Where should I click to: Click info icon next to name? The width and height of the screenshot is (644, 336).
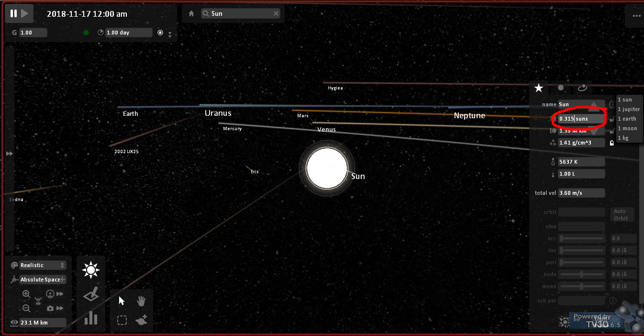pos(612,104)
